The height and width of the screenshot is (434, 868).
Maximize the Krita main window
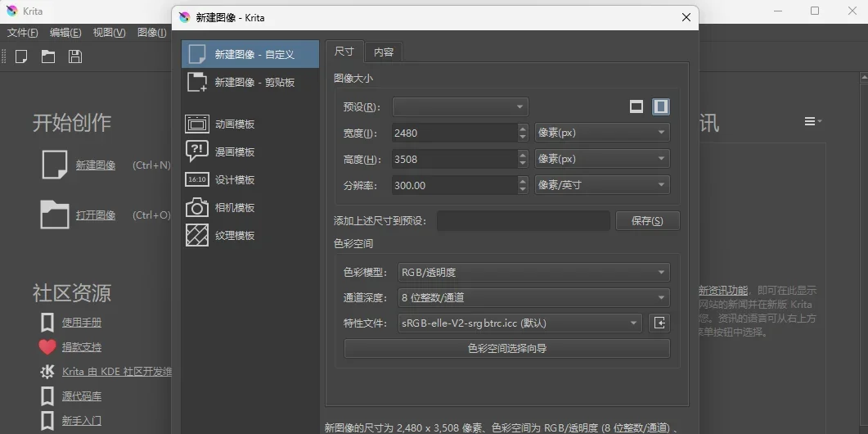815,11
